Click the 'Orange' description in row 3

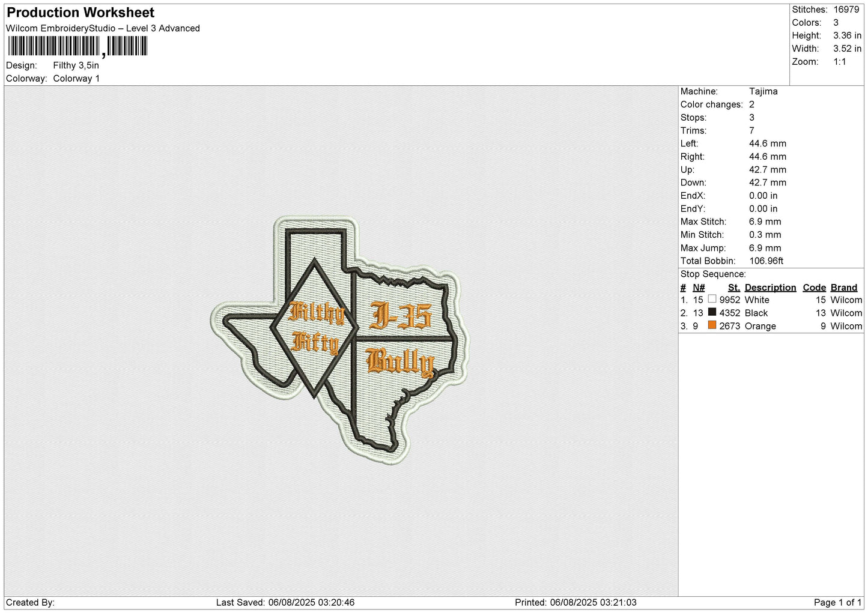tap(760, 326)
